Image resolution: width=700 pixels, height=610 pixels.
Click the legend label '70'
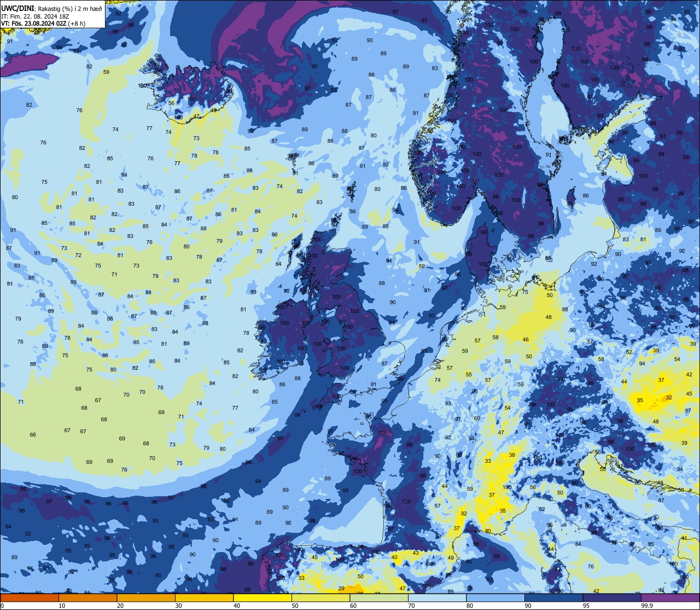[411, 606]
